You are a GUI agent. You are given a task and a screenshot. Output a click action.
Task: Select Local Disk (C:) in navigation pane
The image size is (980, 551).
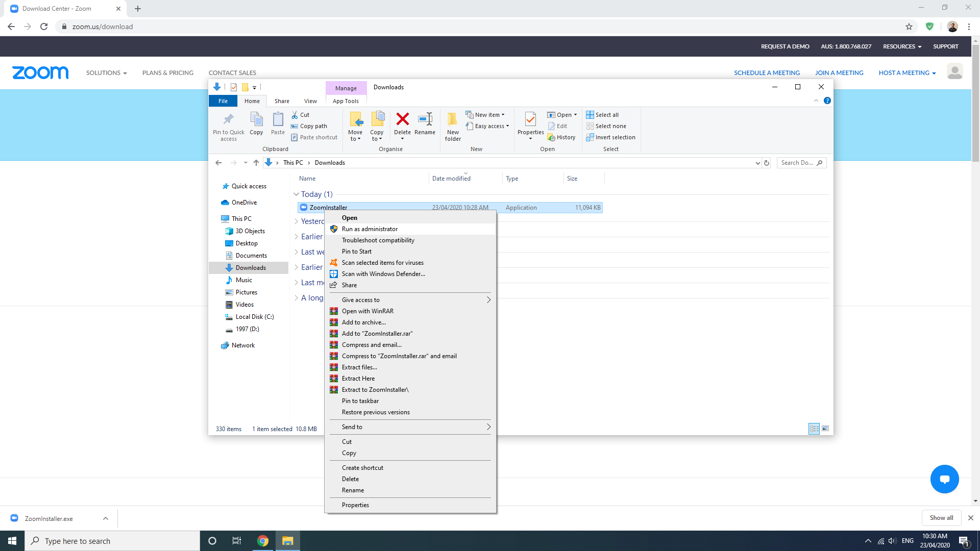[x=255, y=317]
